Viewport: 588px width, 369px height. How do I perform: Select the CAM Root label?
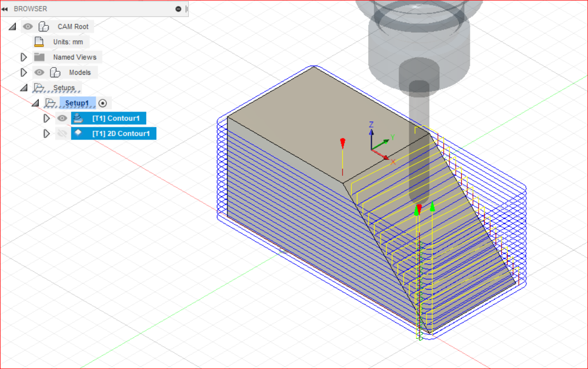tap(73, 26)
